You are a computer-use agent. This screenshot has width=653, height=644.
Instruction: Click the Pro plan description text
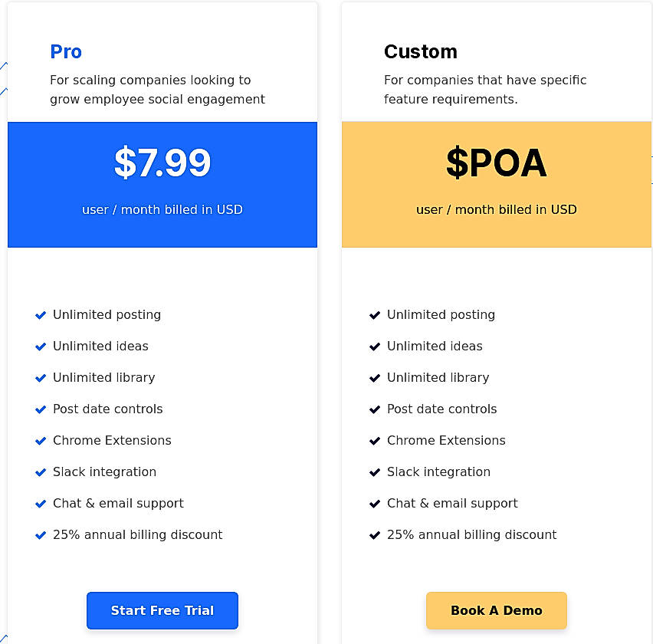(157, 90)
